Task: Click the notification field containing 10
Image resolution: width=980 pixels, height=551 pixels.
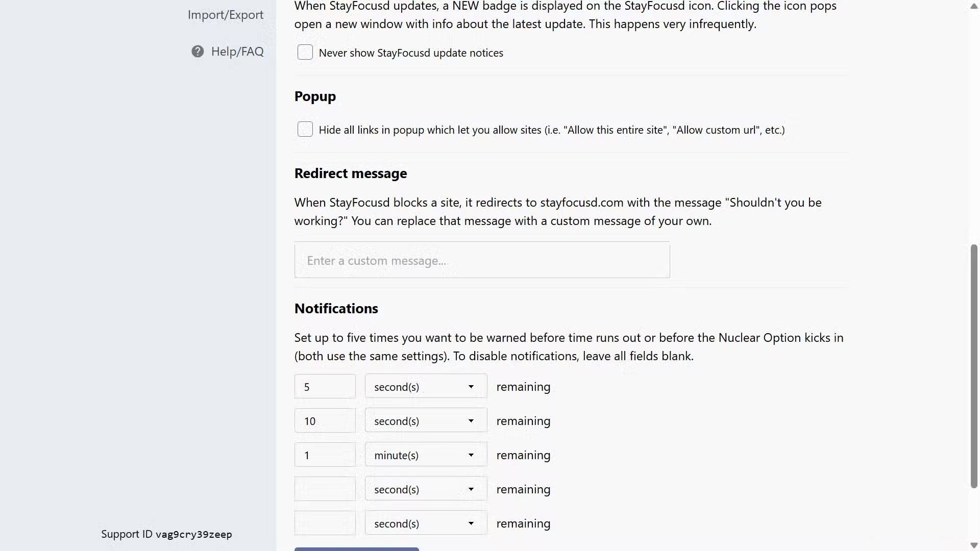Action: (x=325, y=421)
